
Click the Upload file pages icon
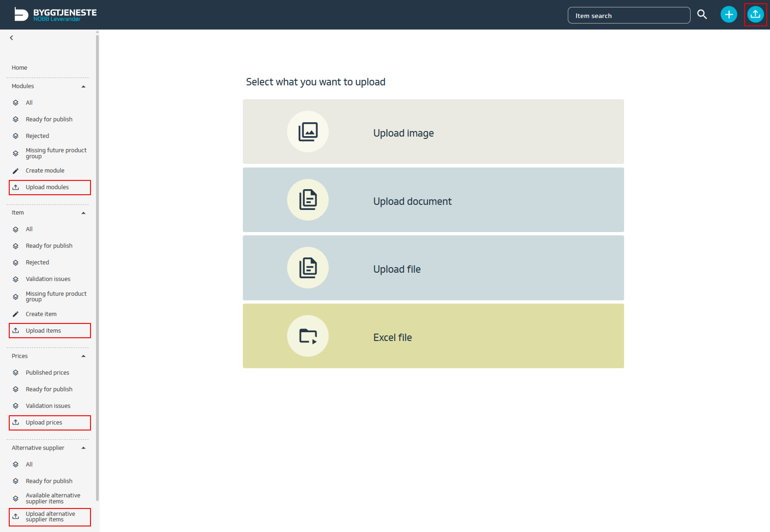coord(307,268)
